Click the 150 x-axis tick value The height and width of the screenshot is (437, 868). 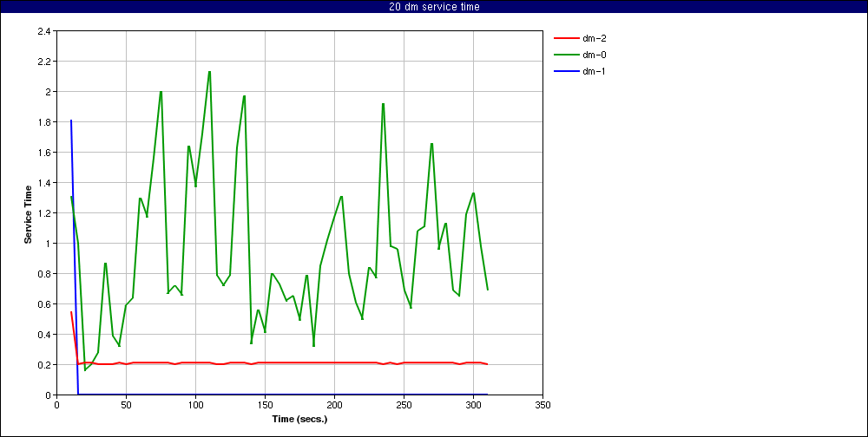tap(265, 405)
